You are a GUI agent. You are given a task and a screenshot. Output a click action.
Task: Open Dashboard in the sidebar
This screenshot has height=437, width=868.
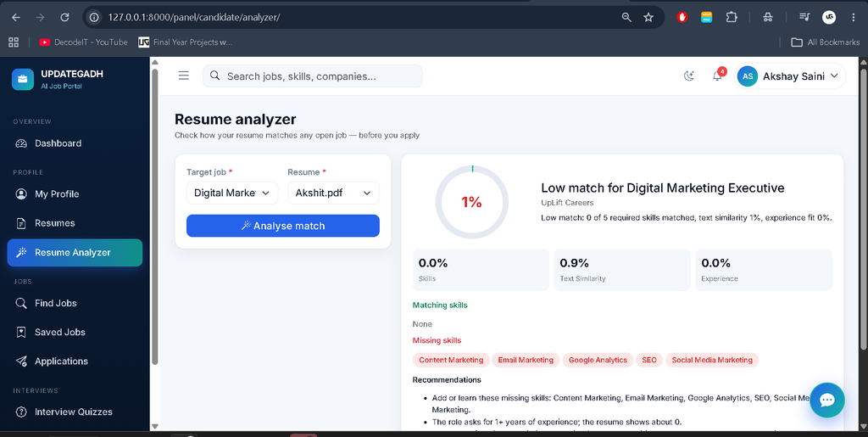pyautogui.click(x=75, y=143)
